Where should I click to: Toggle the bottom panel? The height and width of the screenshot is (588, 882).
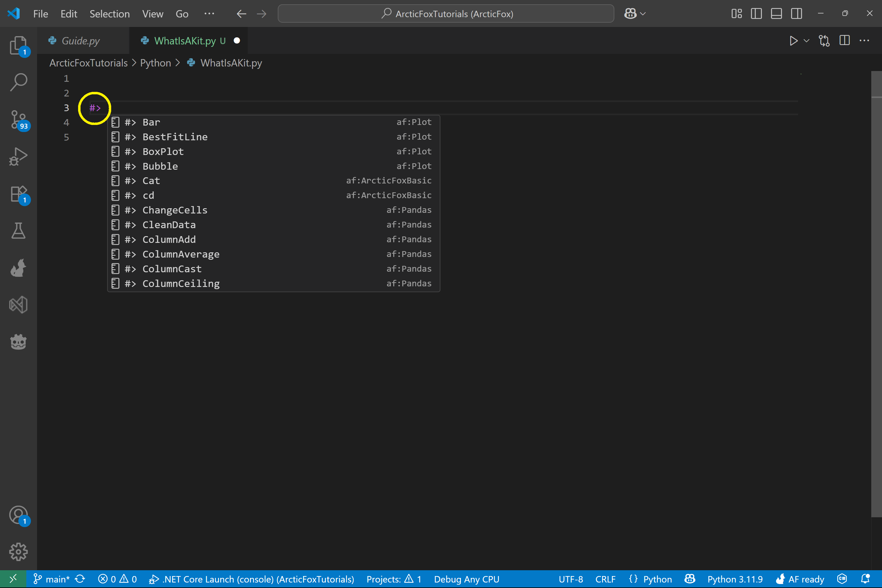(x=776, y=14)
